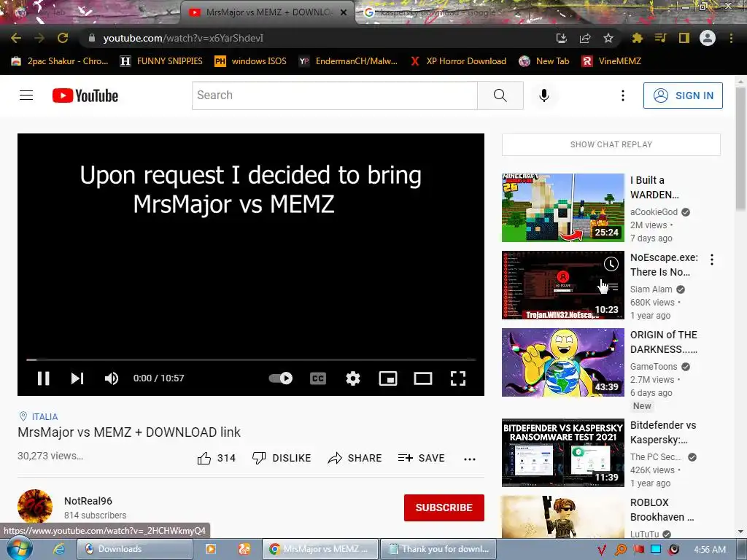Click the Watch later clock on NoEscape thumbnail

(x=611, y=264)
